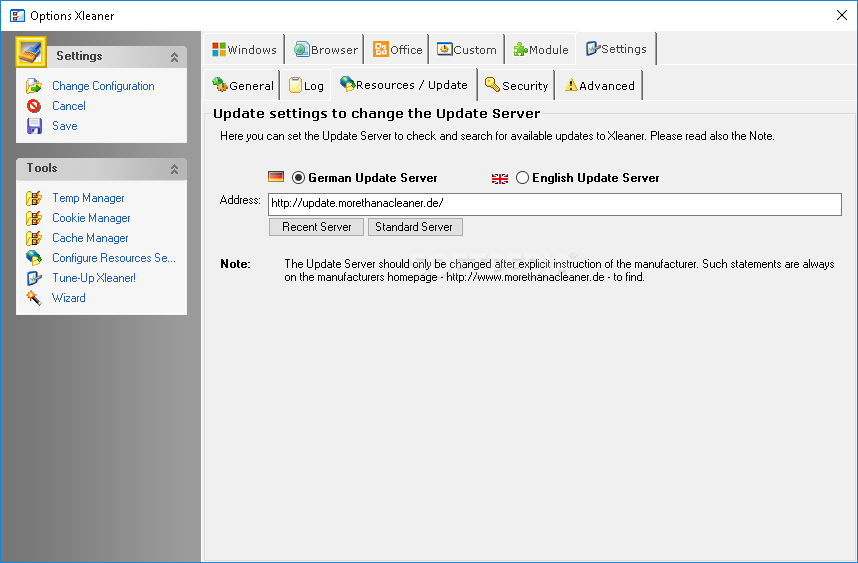This screenshot has width=858, height=563.
Task: Close the Options Xleaner window
Action: coord(842,15)
